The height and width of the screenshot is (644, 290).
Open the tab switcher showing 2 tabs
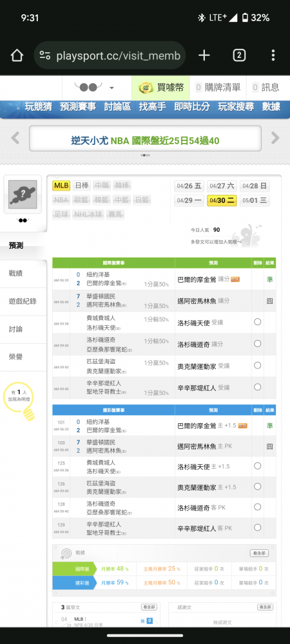239,55
